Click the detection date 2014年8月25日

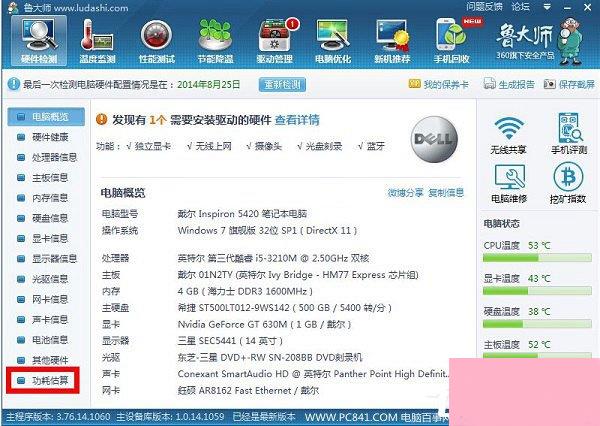(209, 84)
